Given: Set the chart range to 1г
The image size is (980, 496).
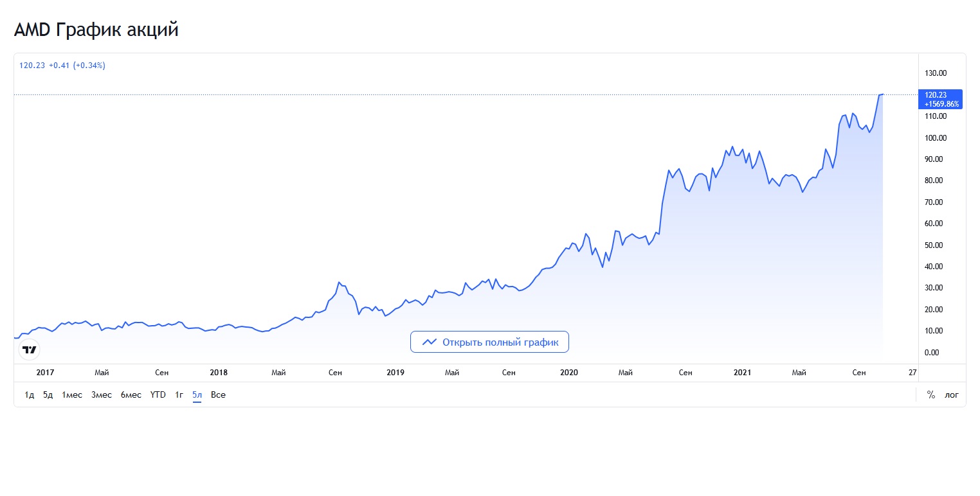Looking at the screenshot, I should pyautogui.click(x=179, y=394).
